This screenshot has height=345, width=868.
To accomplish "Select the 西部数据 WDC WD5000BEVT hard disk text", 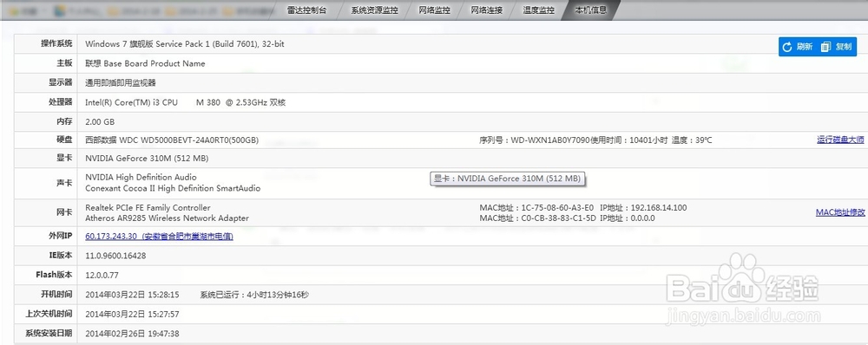I will pos(172,140).
